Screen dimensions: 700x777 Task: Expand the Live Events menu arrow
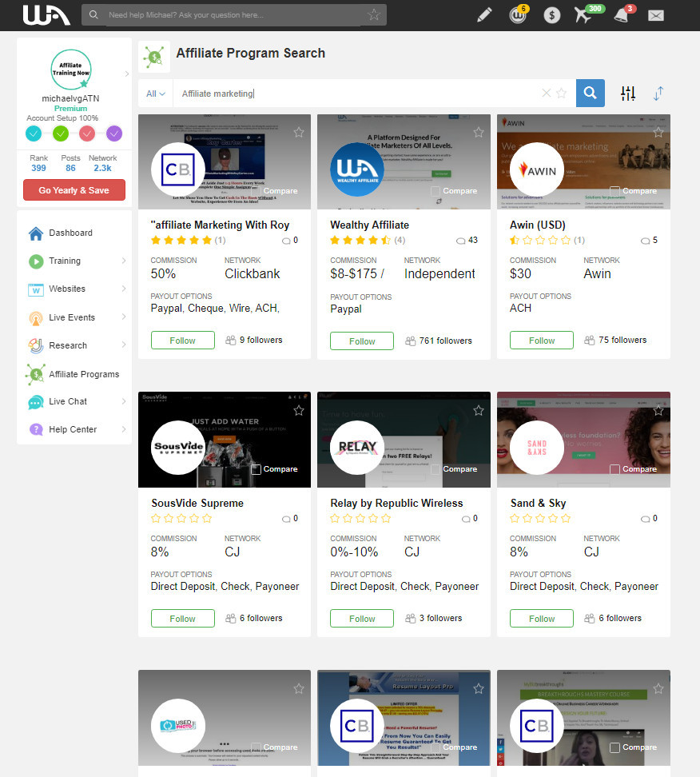pyautogui.click(x=124, y=317)
